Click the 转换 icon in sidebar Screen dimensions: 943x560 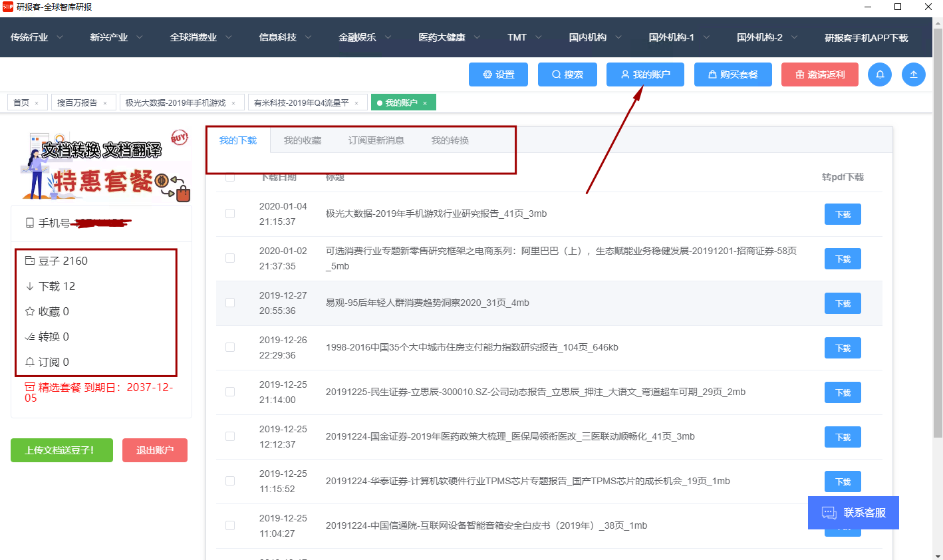coord(30,337)
